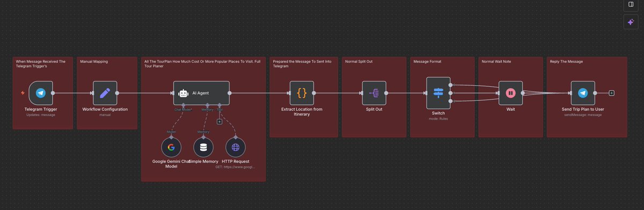Screen dimensions: 644x210
Task: Select the 'Reply The Message' sticky note title
Action: click(x=566, y=62)
